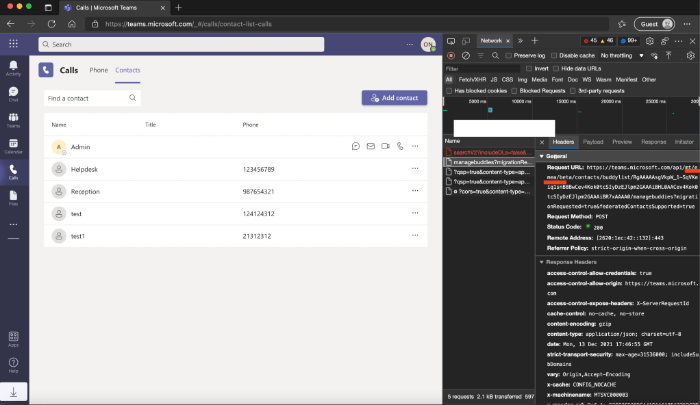Viewport: 700px width, 405px height.
Task: Switch to the Phone tab
Action: (x=98, y=70)
